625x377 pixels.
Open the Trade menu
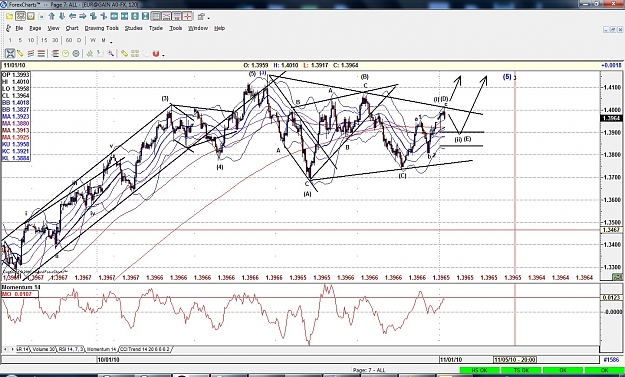click(155, 28)
